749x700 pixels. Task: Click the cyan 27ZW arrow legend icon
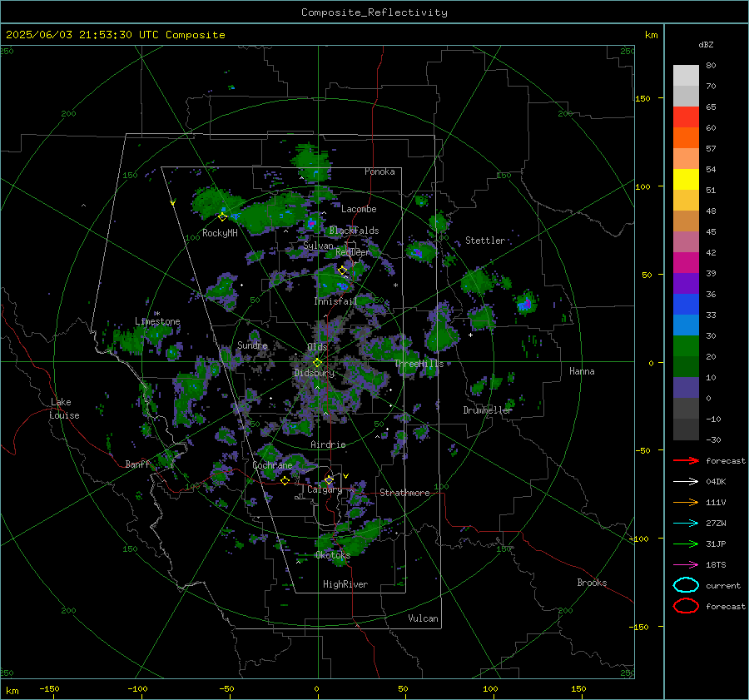pos(686,524)
